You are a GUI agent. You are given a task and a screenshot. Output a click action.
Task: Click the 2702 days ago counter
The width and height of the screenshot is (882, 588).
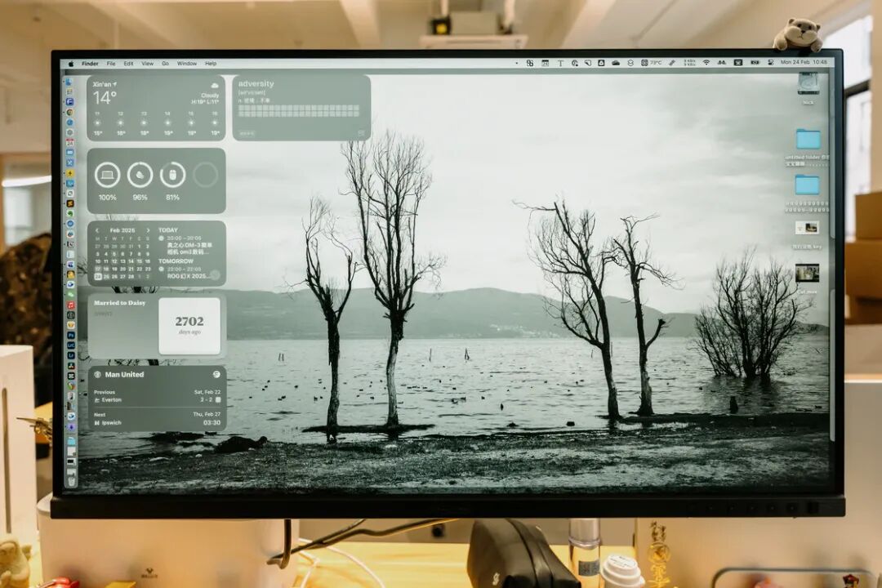coord(189,325)
